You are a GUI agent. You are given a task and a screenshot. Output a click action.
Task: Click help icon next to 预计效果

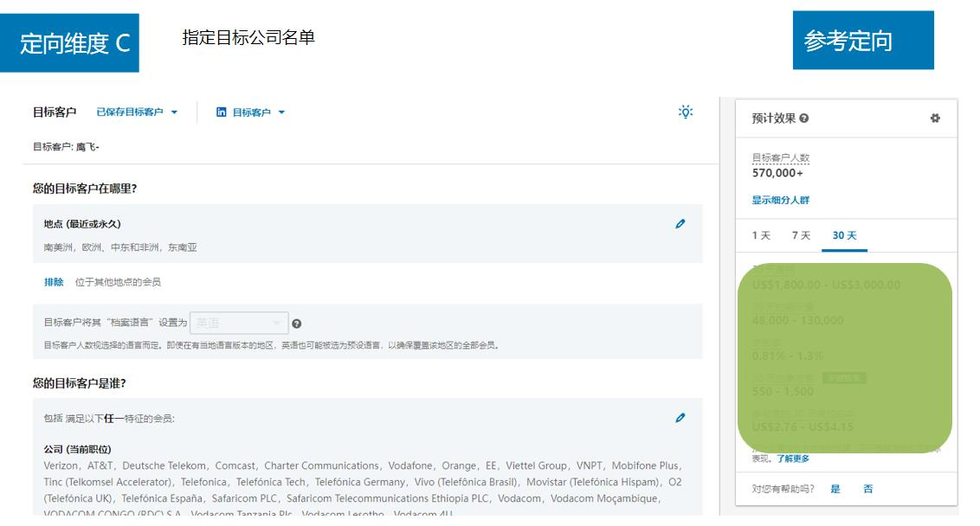804,118
